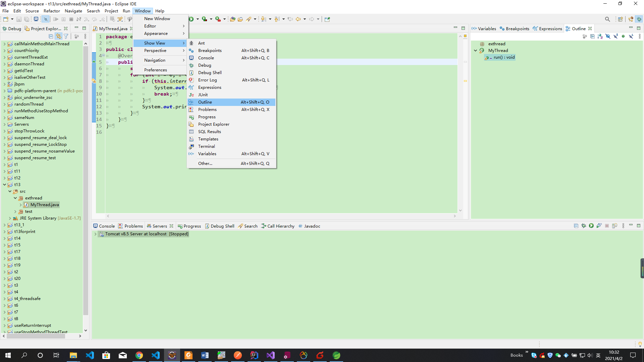Click the Skip All Breakpoints toolbar icon

click(46, 19)
